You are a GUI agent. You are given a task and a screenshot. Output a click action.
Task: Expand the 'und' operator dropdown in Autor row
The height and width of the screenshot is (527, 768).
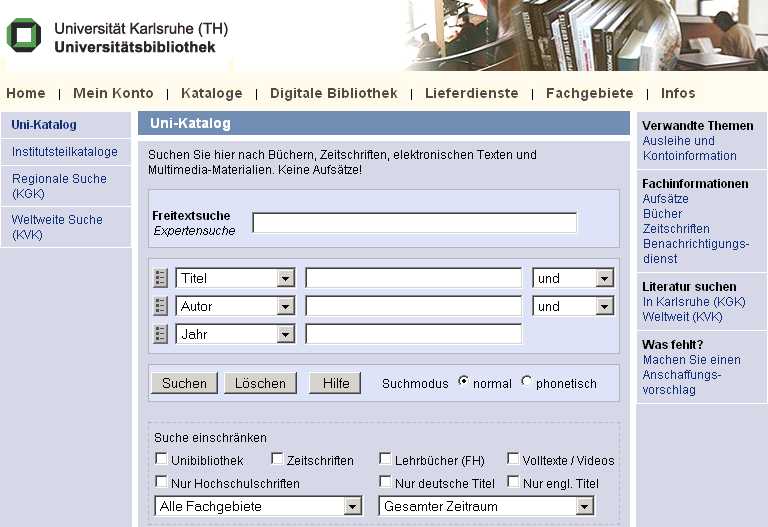pyautogui.click(x=573, y=306)
